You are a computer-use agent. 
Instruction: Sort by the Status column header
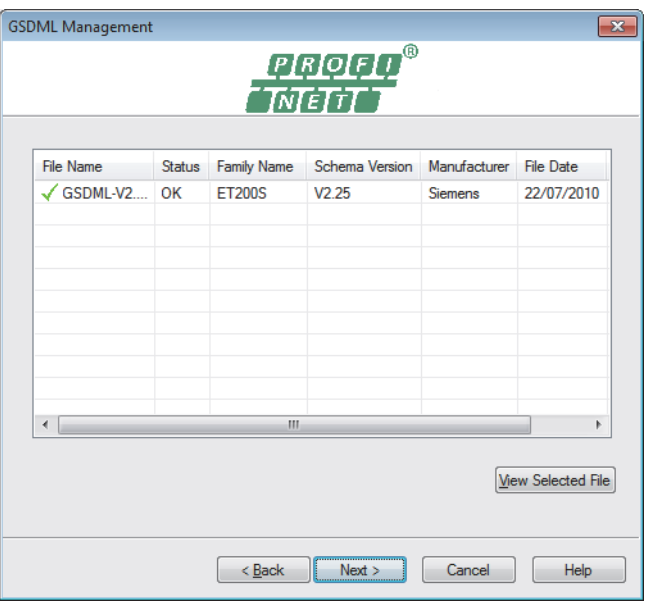click(181, 167)
